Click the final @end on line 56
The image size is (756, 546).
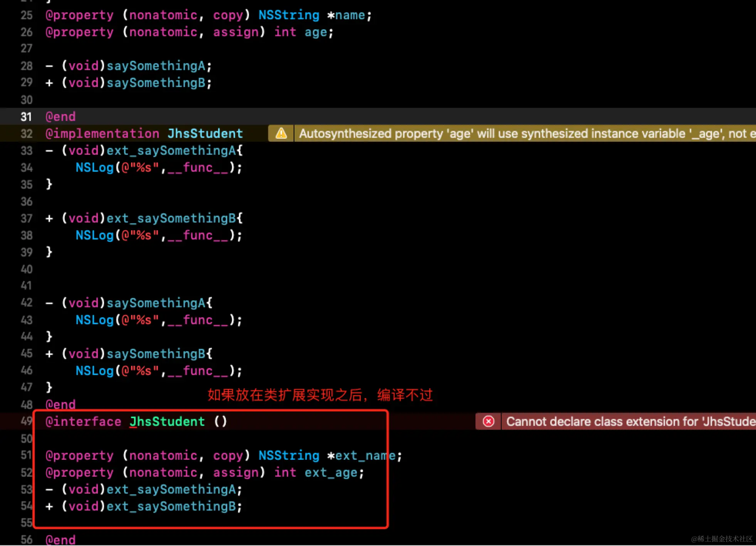[60, 539]
